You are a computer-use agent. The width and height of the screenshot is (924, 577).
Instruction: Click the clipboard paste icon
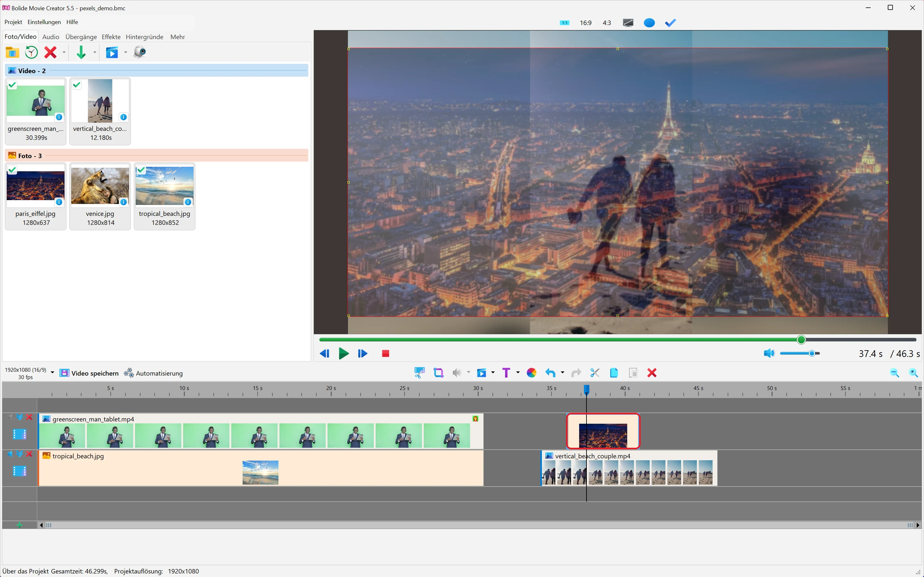633,373
